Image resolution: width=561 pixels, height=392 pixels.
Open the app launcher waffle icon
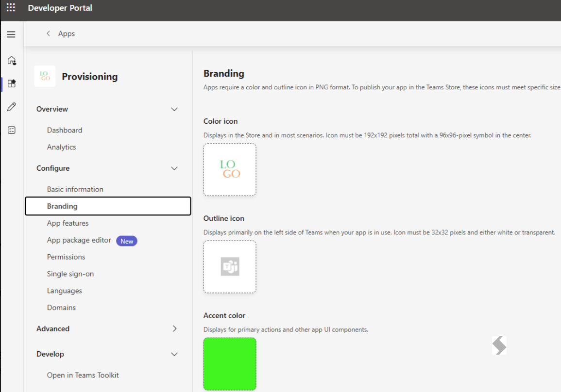tap(11, 7)
